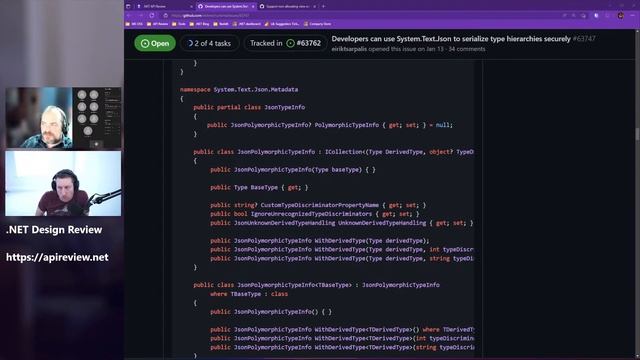Open the browser settings and more menu
The image size is (640, 360).
point(633,16)
